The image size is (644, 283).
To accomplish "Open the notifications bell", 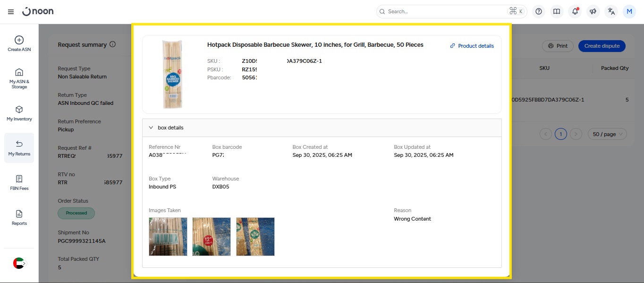I will (575, 12).
